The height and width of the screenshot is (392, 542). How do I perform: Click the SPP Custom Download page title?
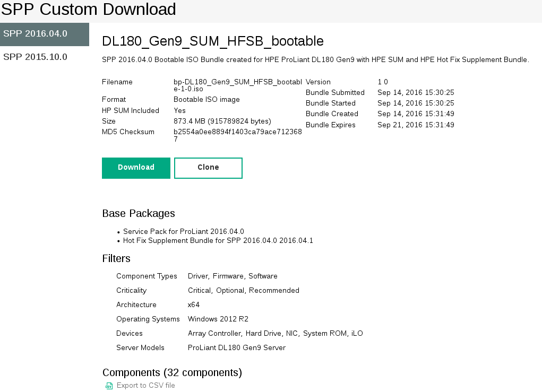[89, 10]
